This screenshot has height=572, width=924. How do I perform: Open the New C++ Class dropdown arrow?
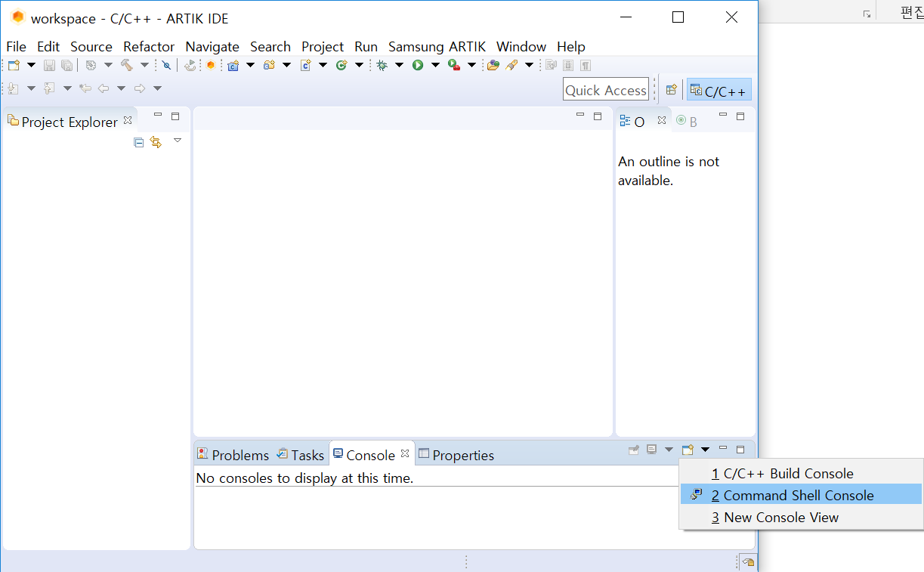[x=359, y=66]
